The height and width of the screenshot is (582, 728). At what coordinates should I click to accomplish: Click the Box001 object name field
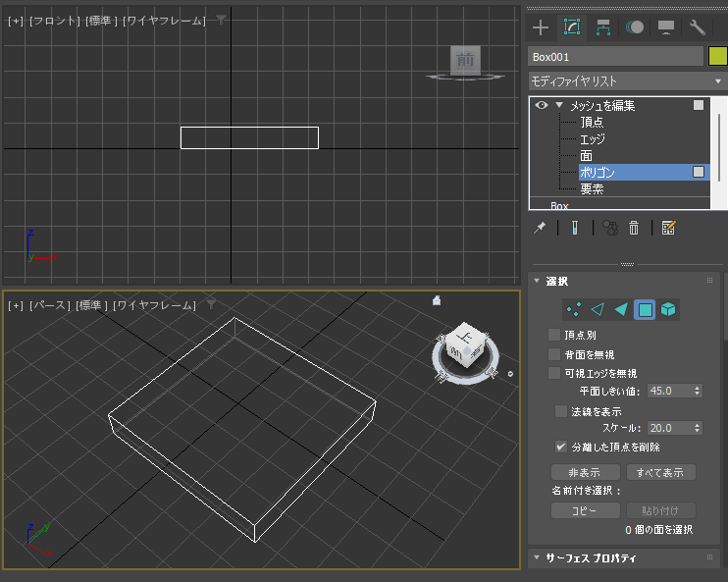tap(615, 57)
